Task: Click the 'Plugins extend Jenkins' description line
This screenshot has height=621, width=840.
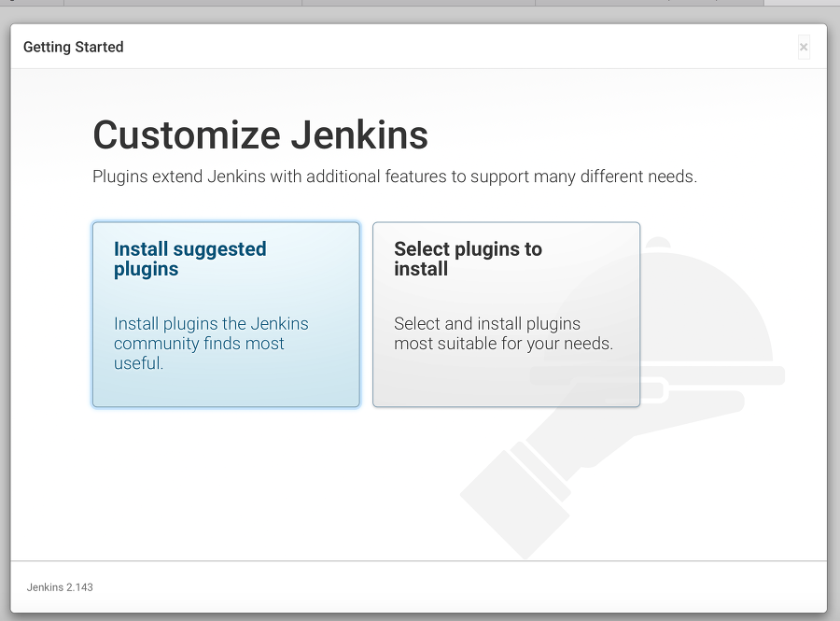Action: click(x=395, y=176)
